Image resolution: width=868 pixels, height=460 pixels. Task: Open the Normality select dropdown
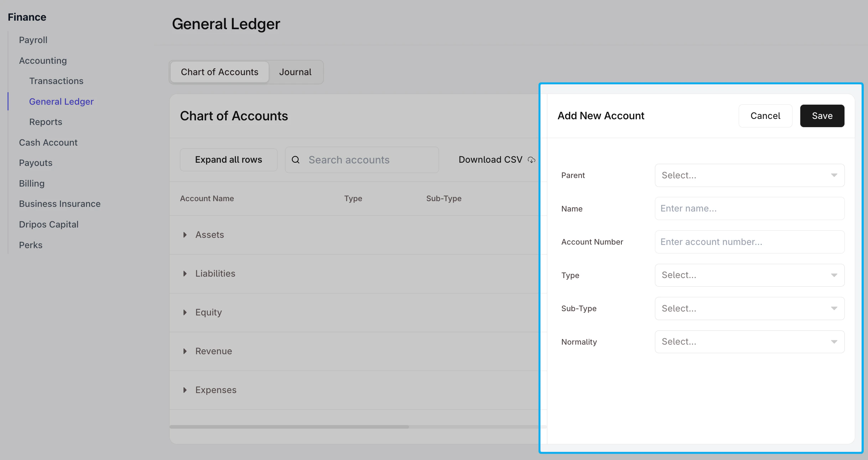(750, 342)
